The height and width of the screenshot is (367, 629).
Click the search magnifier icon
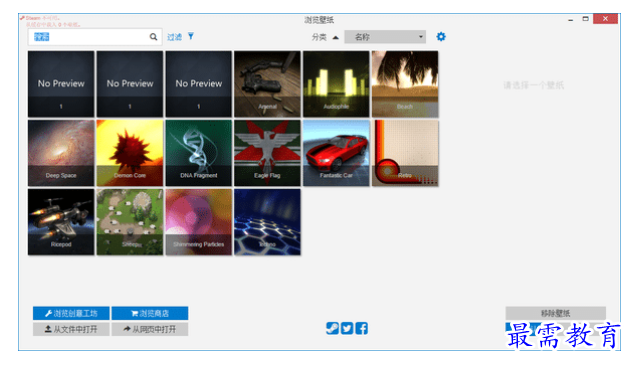pos(153,37)
